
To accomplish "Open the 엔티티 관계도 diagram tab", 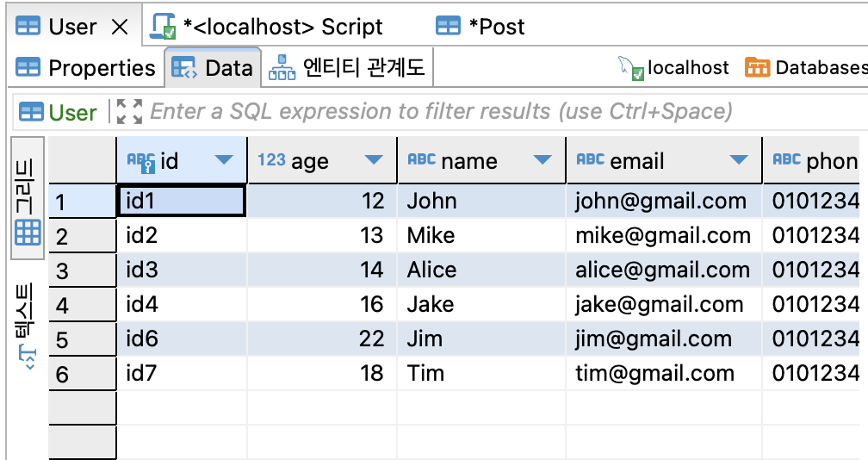I will coord(347,67).
